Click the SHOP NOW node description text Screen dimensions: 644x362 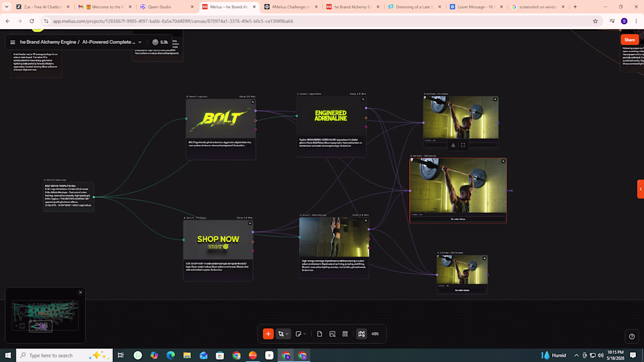[218, 267]
